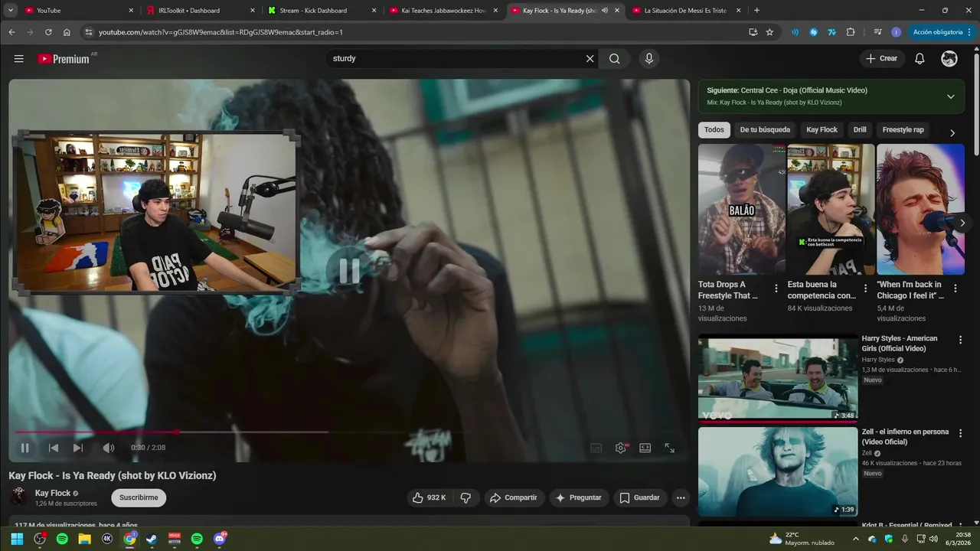
Task: Like the video with 932 K likes
Action: pos(430,497)
